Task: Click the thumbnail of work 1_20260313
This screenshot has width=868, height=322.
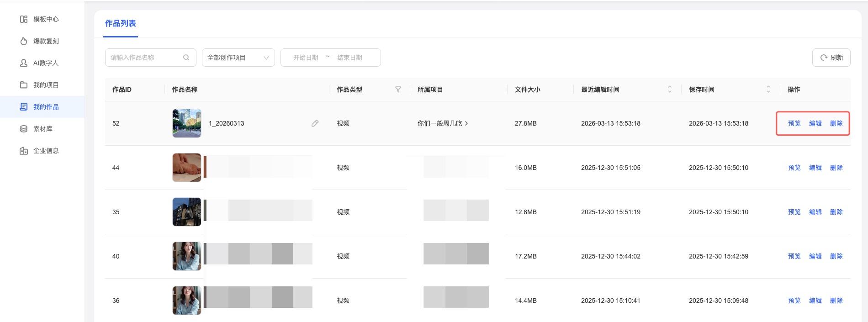Action: [187, 123]
